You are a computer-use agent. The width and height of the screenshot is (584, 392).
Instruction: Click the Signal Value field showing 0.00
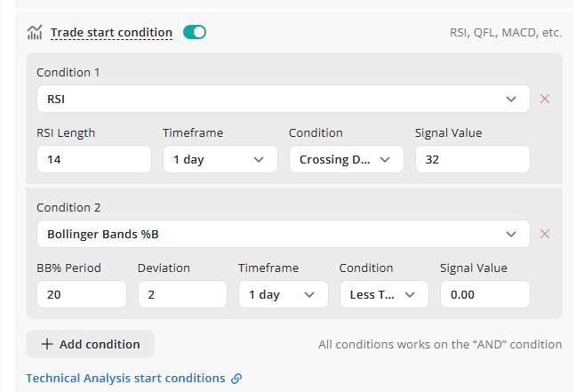pyautogui.click(x=484, y=294)
